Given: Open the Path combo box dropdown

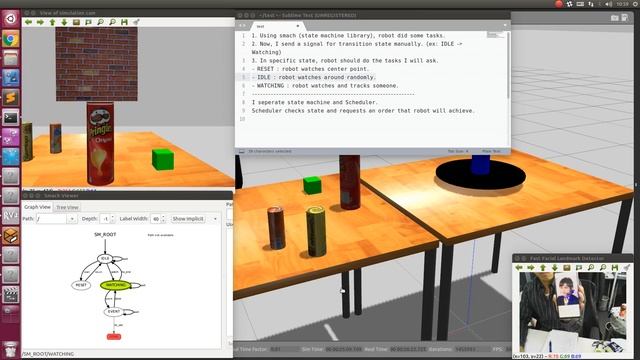Looking at the screenshot, I should click(x=72, y=219).
